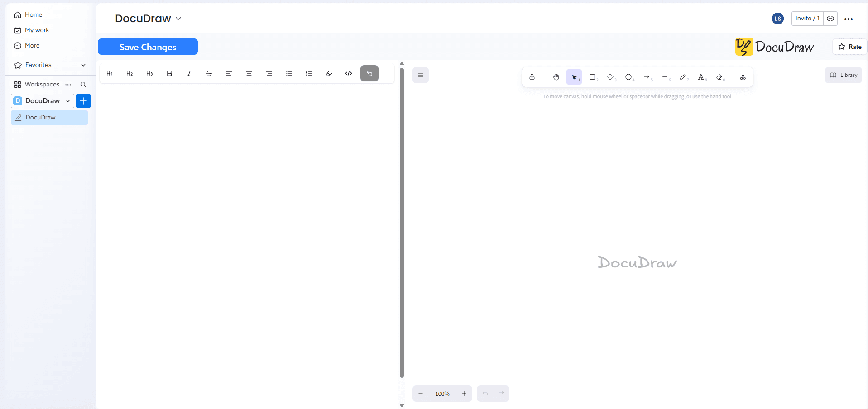868x409 pixels.
Task: Collapse the Favorites section in the sidebar
Action: click(83, 65)
